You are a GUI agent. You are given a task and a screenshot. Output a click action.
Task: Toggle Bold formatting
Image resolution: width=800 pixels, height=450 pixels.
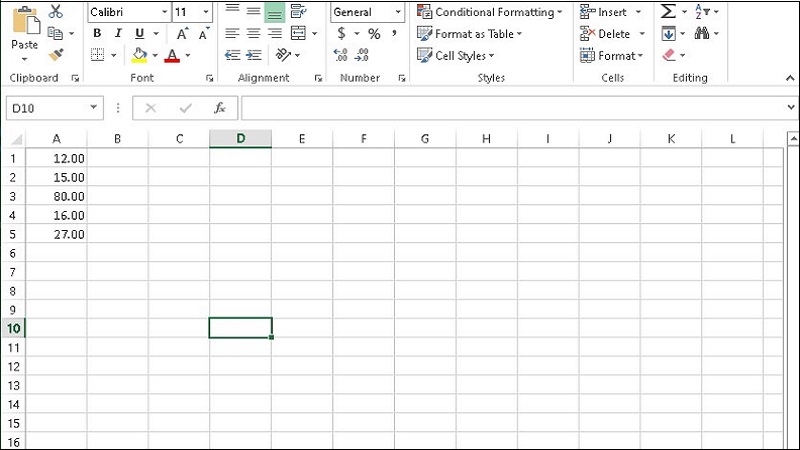point(97,33)
